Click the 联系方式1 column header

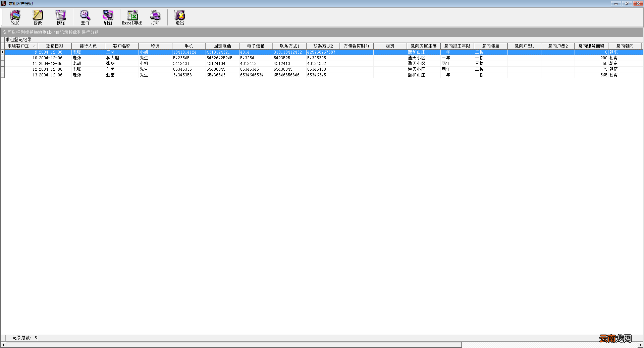[x=289, y=46]
